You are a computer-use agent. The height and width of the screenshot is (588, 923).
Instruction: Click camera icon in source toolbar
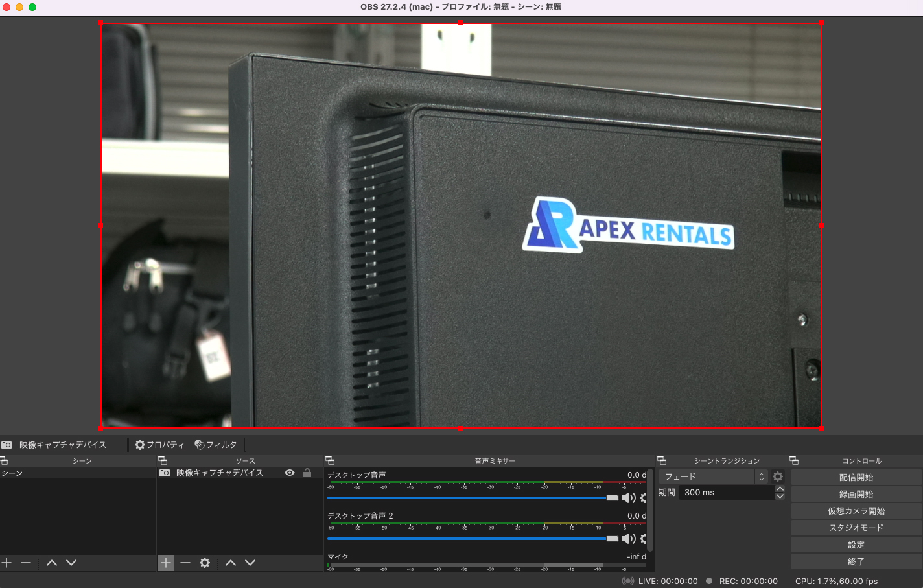[6, 445]
